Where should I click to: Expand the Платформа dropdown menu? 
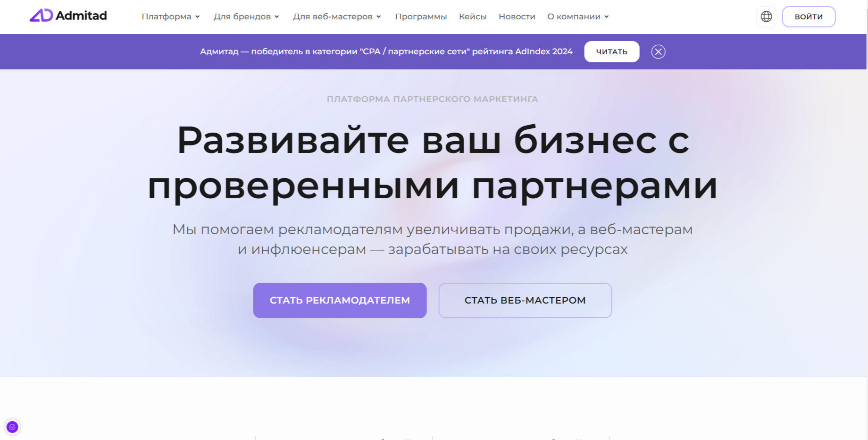170,16
